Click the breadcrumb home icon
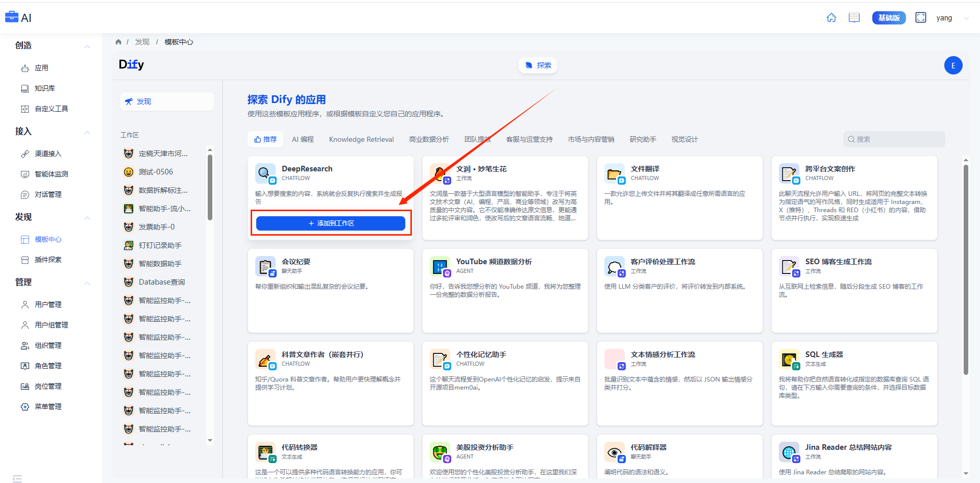 [118, 42]
